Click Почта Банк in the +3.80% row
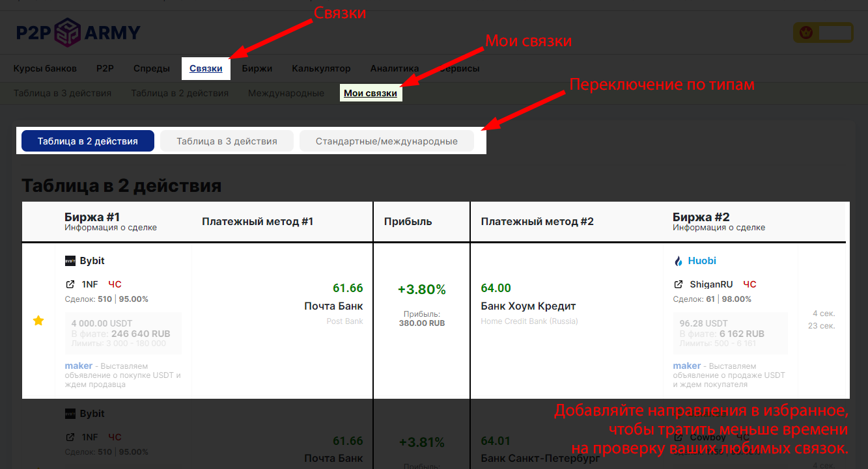 tap(333, 306)
